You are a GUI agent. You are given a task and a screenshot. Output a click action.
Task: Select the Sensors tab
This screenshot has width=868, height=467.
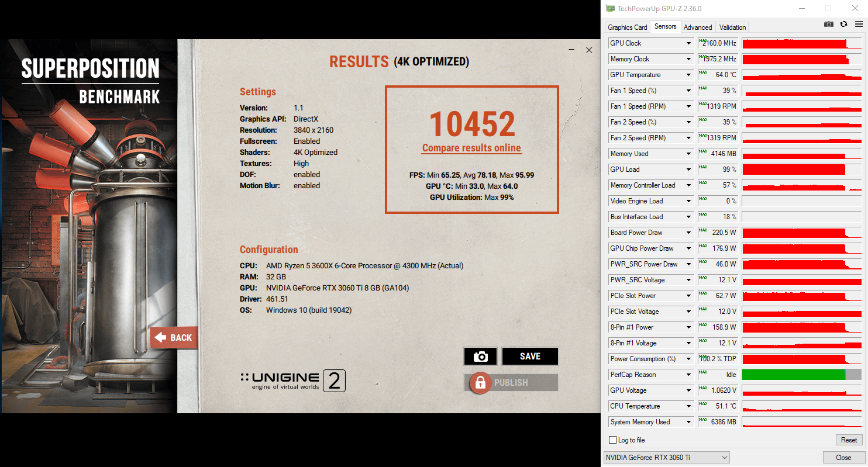pyautogui.click(x=666, y=26)
